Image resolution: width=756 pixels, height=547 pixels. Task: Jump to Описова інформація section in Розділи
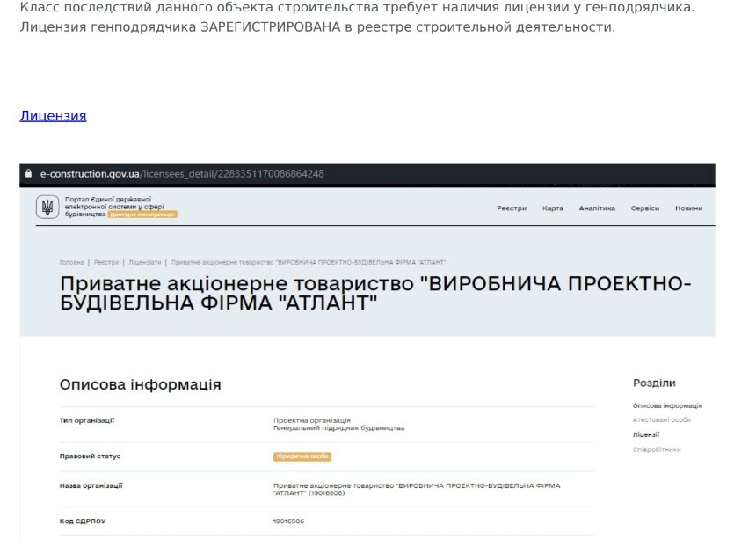pyautogui.click(x=667, y=406)
